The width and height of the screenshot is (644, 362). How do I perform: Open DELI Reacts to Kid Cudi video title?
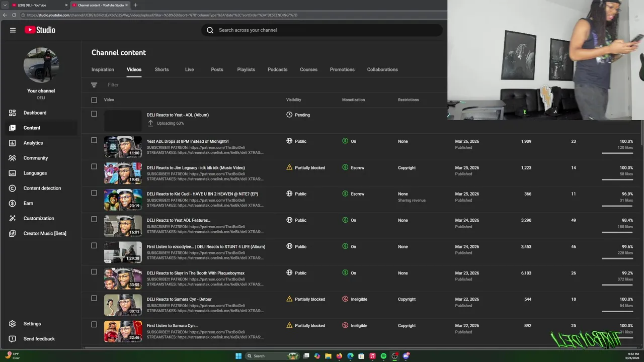[x=202, y=194]
